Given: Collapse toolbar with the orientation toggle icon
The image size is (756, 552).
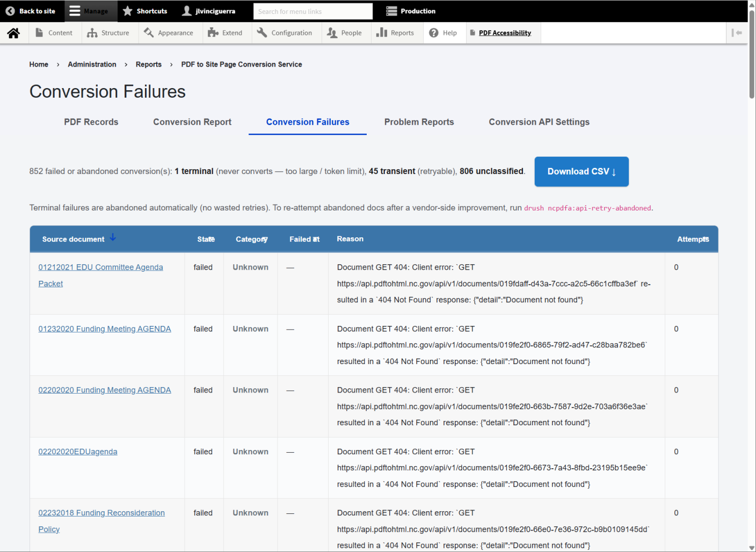Looking at the screenshot, I should tap(737, 33).
